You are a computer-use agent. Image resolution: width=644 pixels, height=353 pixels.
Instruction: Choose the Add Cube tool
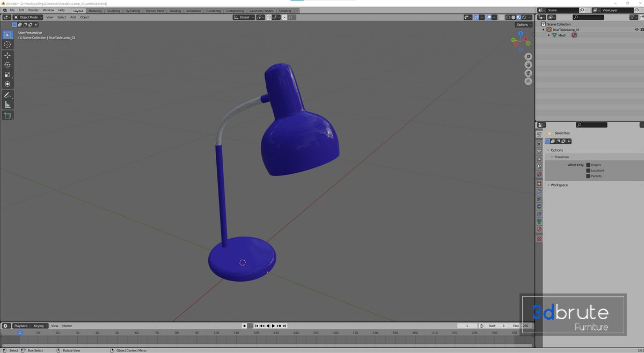coord(8,115)
